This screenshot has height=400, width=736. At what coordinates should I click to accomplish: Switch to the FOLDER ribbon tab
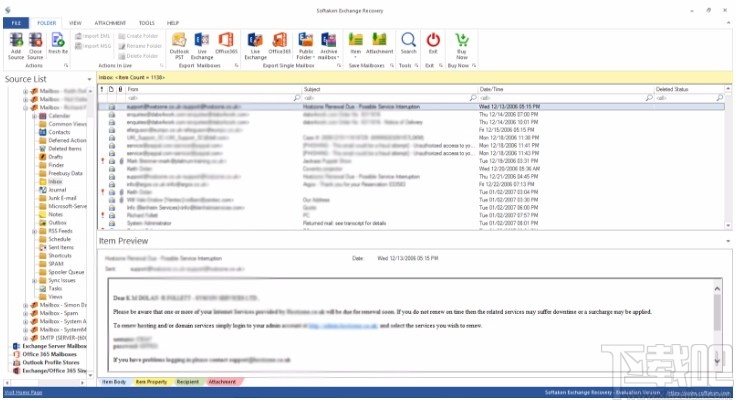(x=46, y=23)
